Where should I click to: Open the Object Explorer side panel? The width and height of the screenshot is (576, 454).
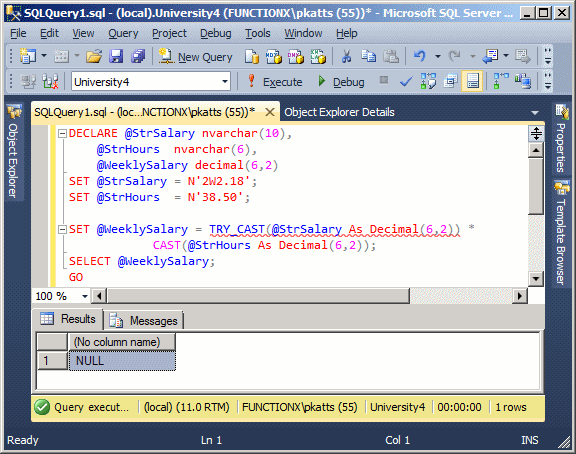tap(14, 152)
